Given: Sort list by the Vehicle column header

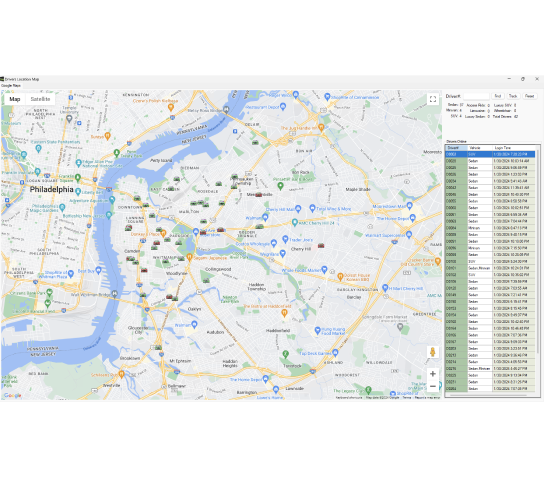Looking at the screenshot, I should tap(480, 148).
